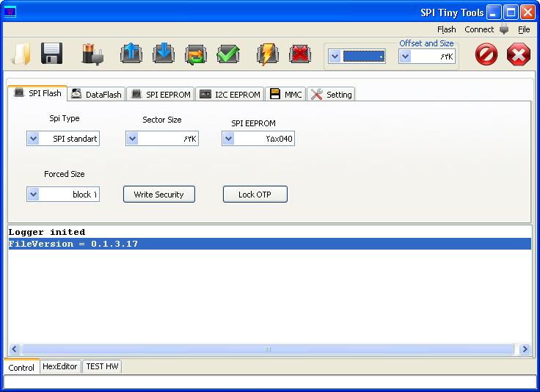
Task: Open the Connect menu
Action: [479, 29]
